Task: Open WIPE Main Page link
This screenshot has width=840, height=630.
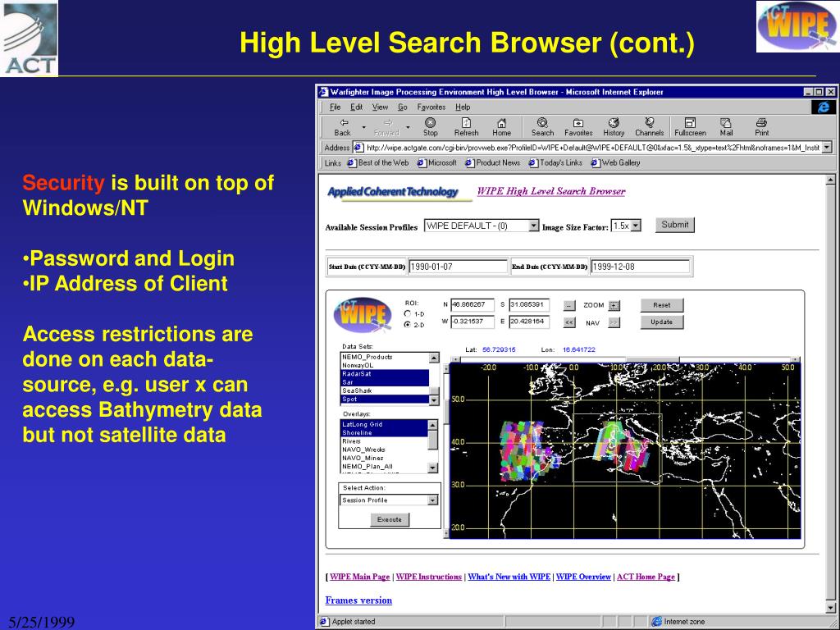Action: click(x=360, y=577)
